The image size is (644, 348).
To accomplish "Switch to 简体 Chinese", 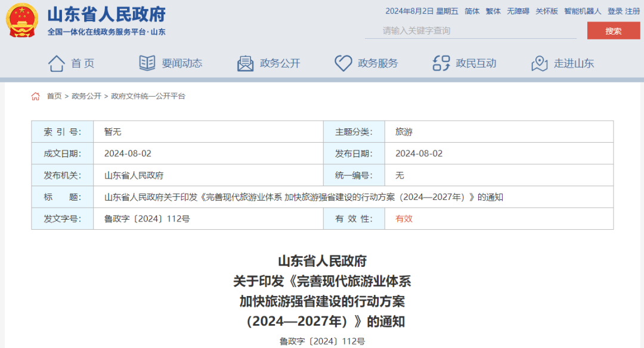I will pos(472,11).
